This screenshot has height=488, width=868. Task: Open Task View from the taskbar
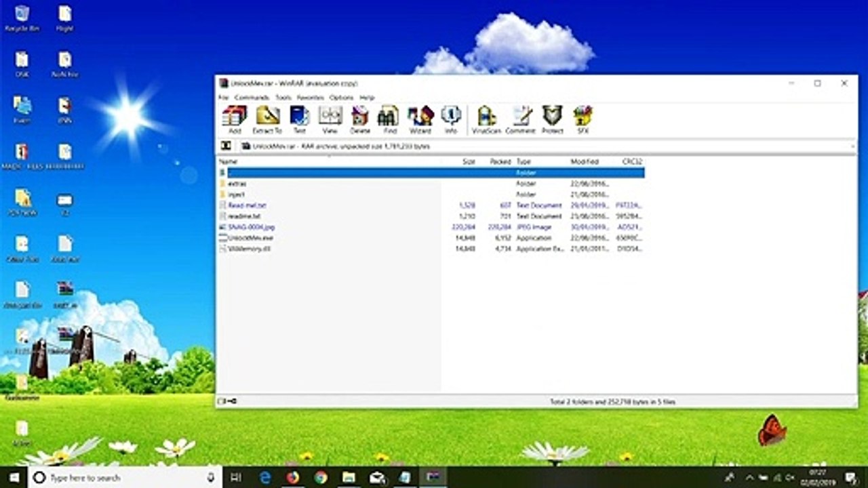pos(236,477)
